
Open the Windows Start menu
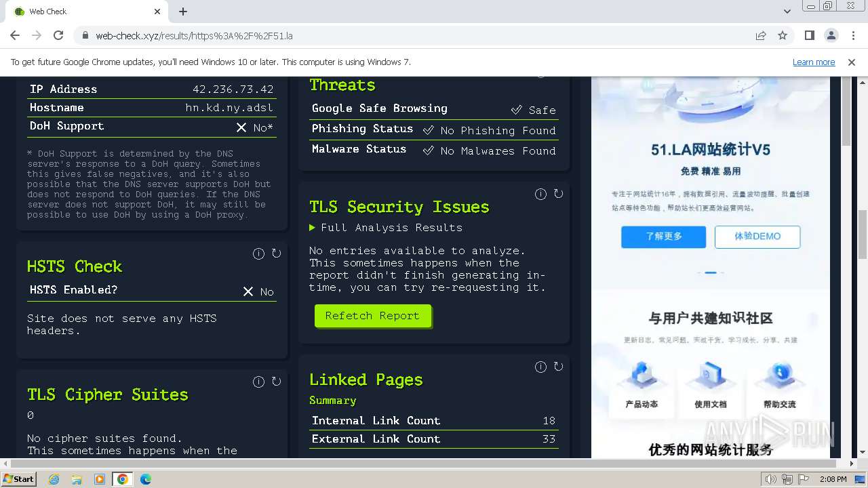pos(19,479)
